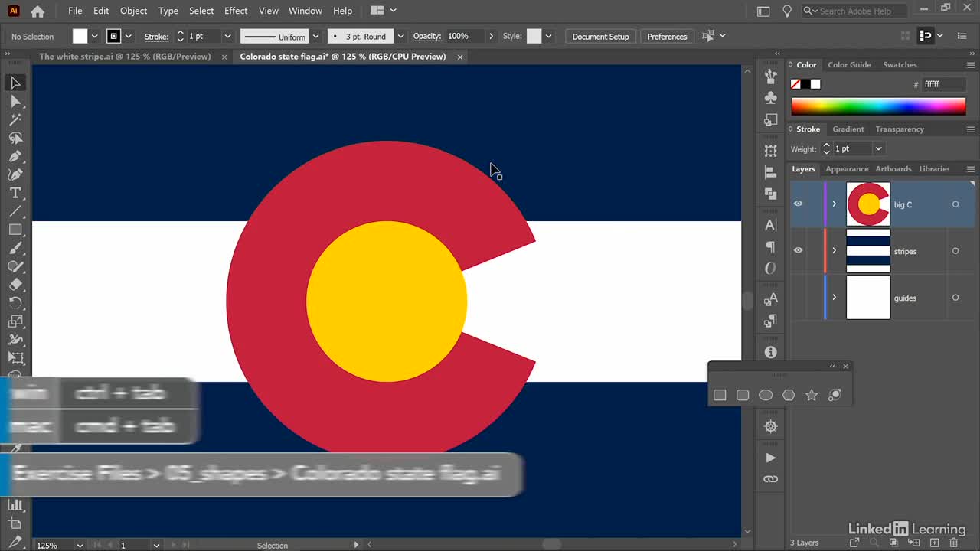Open the Stroke link in control bar
Viewport: 980px width, 551px height.
point(156,37)
